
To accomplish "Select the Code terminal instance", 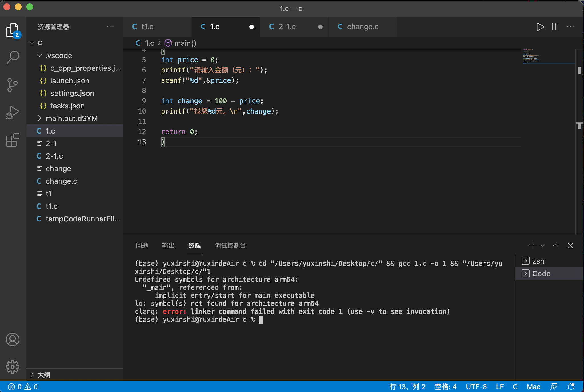I will point(549,274).
